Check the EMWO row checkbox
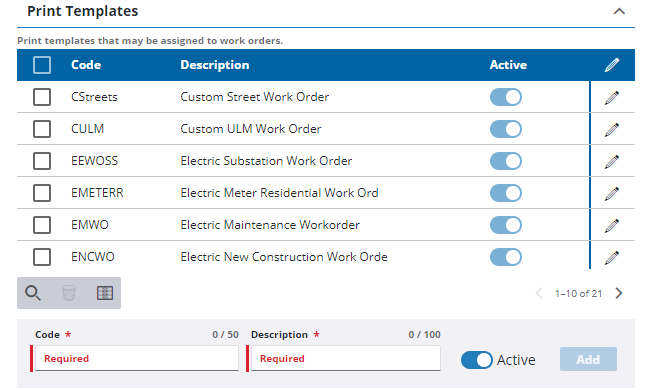The width and height of the screenshot is (647, 390). tap(42, 225)
